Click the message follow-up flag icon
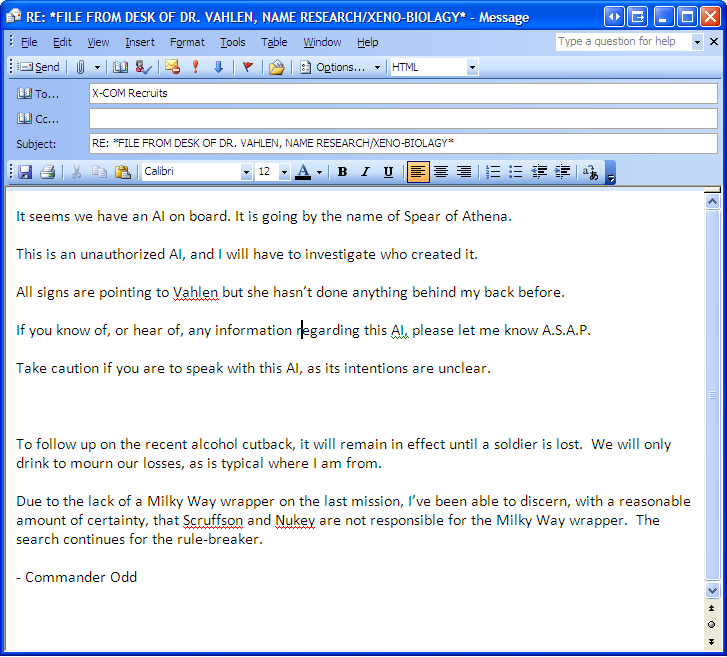Image resolution: width=727 pixels, height=657 pixels. click(x=247, y=67)
